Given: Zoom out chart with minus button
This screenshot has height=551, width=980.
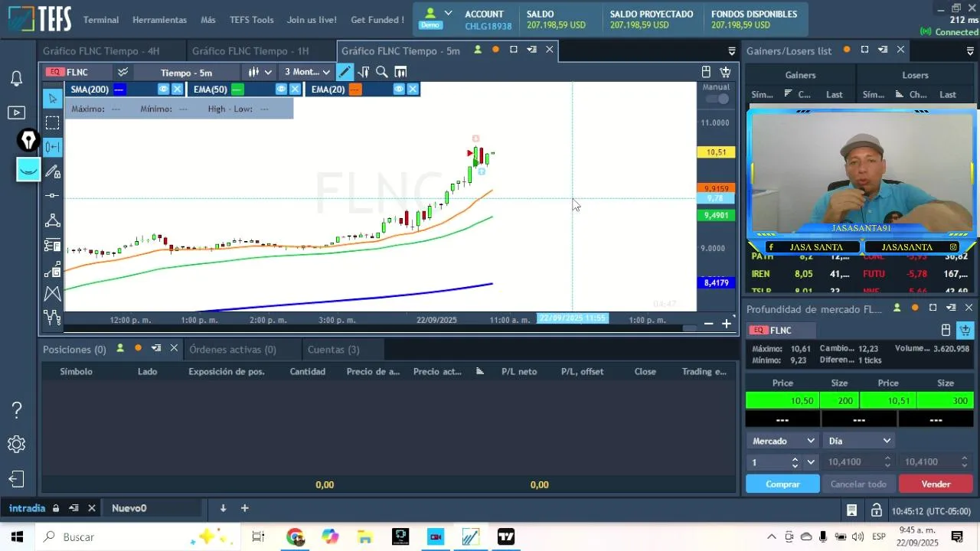Looking at the screenshot, I should (x=708, y=324).
